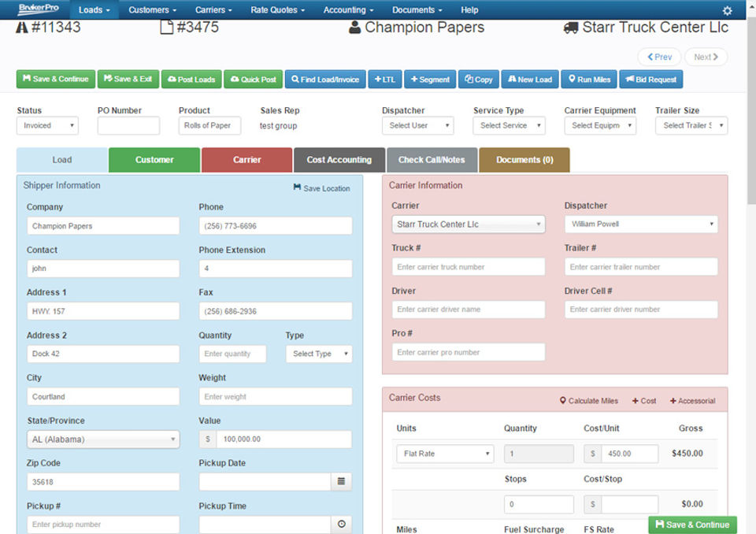Open the Pickup Time clock picker icon
Viewport: 756px width, 534px height.
click(x=341, y=524)
